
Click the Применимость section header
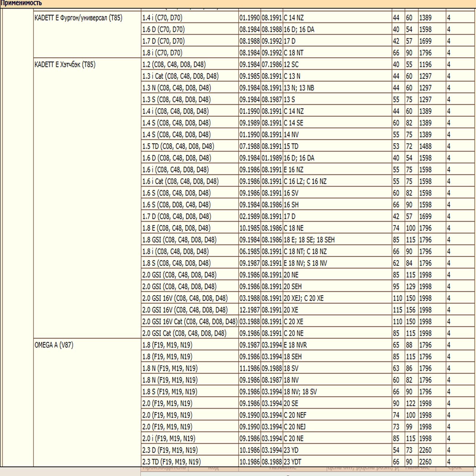pos(21,3)
